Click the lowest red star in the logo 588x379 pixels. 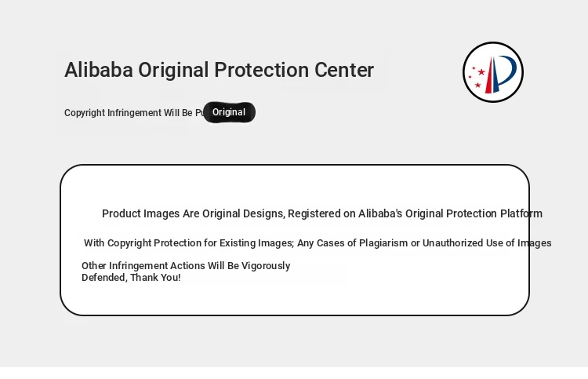pyautogui.click(x=477, y=86)
